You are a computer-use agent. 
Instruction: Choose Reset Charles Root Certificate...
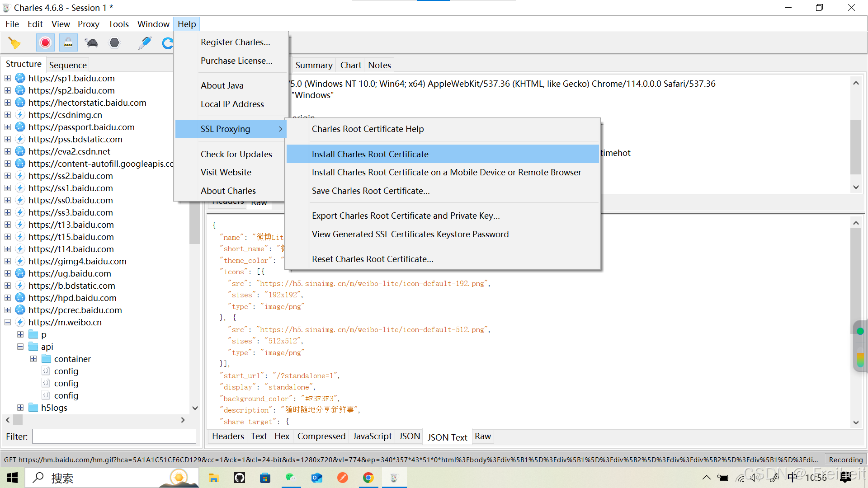(443, 259)
